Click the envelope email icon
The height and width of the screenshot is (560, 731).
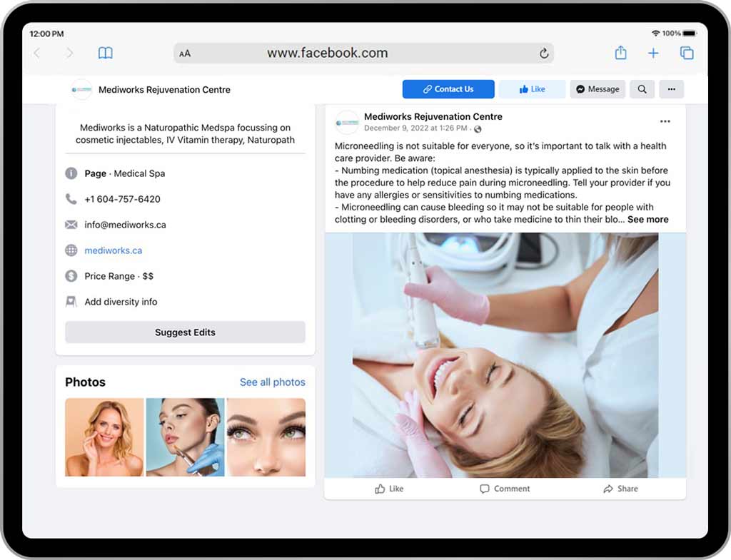tap(71, 225)
